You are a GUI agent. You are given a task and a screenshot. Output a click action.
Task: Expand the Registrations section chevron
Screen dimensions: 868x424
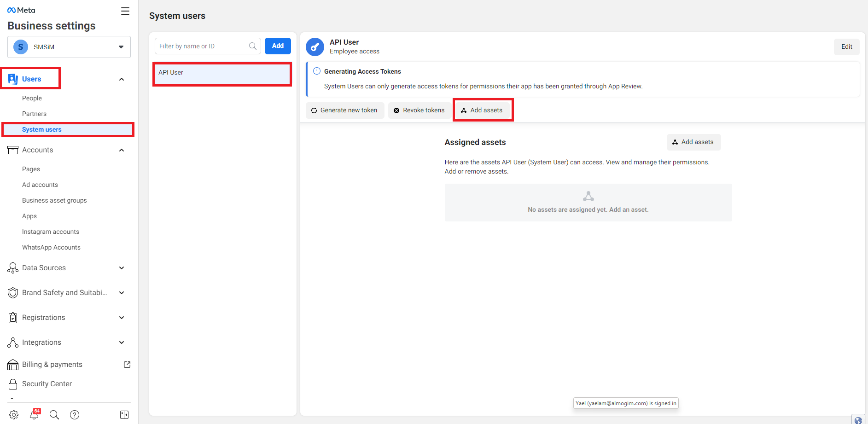[x=122, y=318]
